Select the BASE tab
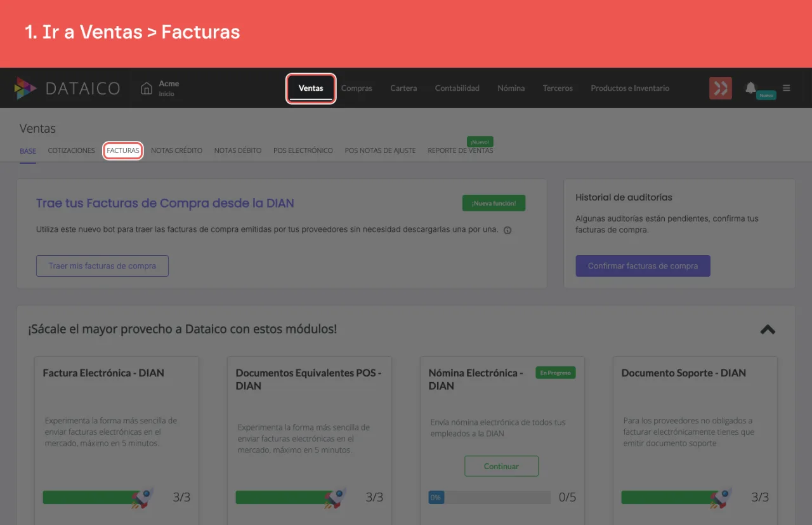 tap(28, 151)
